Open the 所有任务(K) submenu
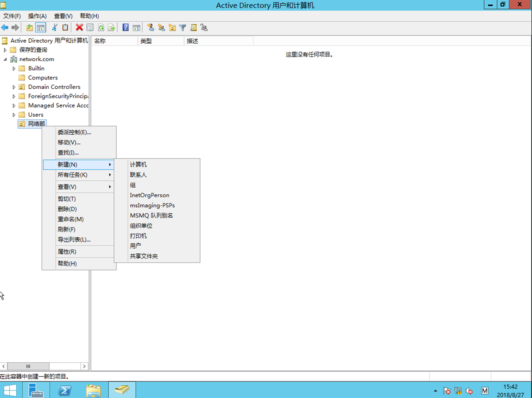 (x=79, y=175)
